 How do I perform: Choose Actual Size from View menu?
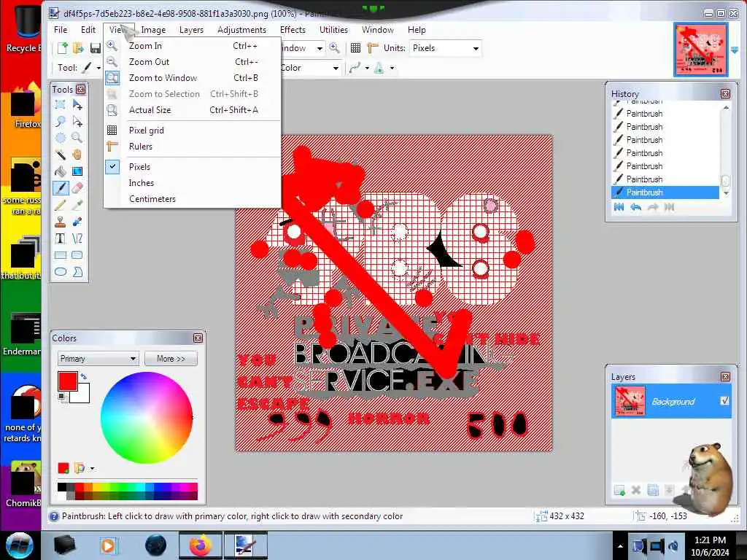pyautogui.click(x=193, y=110)
